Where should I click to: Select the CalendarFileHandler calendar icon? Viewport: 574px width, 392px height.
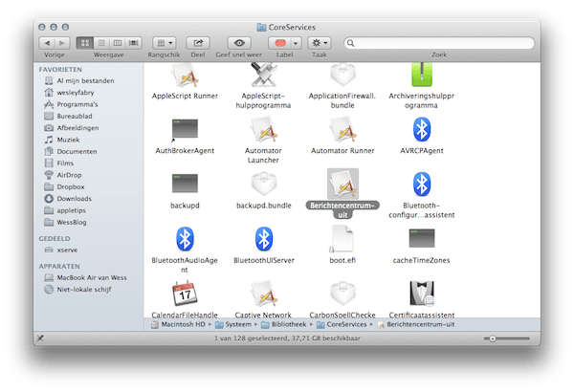(x=185, y=294)
